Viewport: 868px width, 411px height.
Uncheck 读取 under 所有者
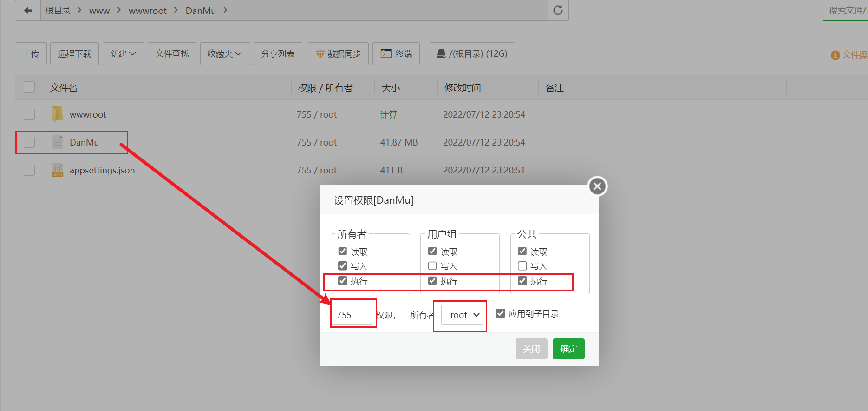pos(343,251)
